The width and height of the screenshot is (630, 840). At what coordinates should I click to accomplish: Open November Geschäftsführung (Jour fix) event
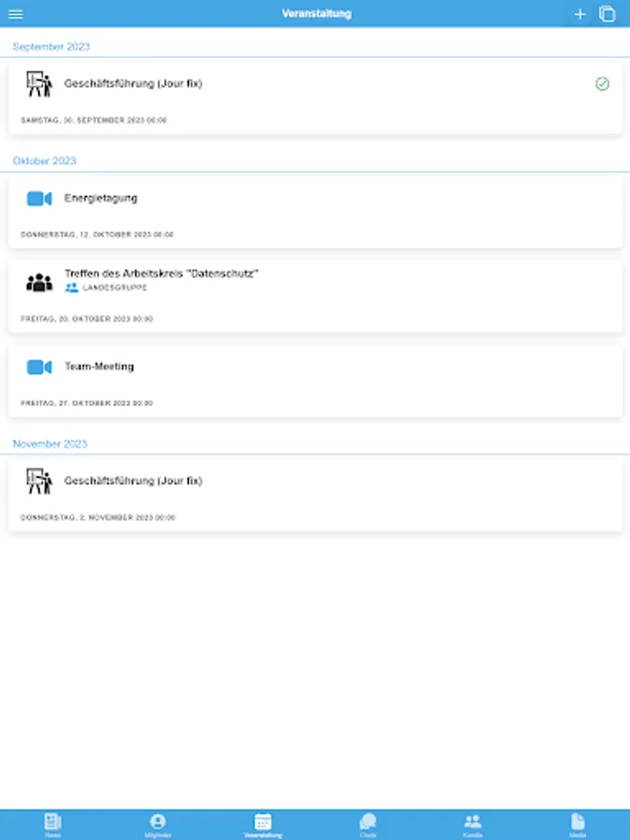click(315, 496)
